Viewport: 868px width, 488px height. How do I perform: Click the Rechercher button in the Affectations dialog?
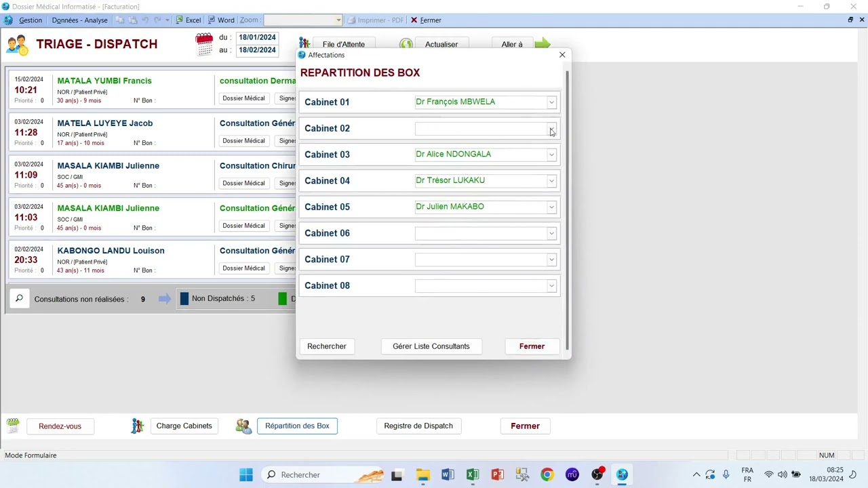point(326,346)
